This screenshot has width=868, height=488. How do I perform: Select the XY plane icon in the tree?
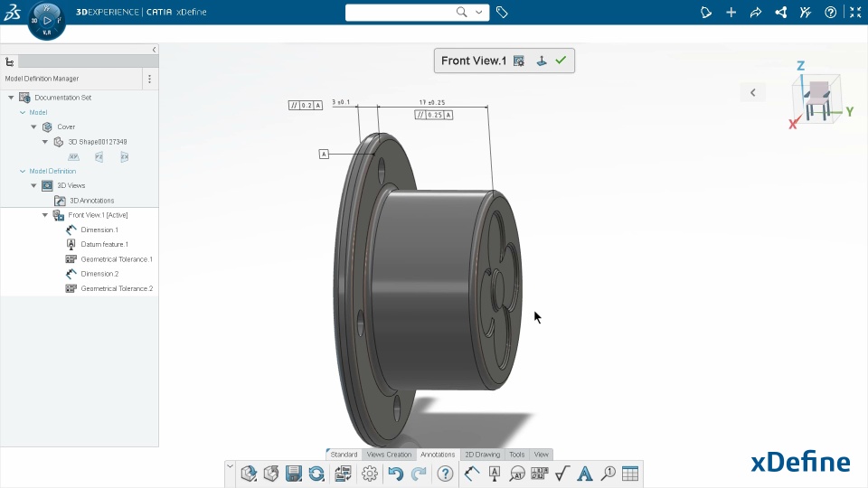pyautogui.click(x=73, y=157)
